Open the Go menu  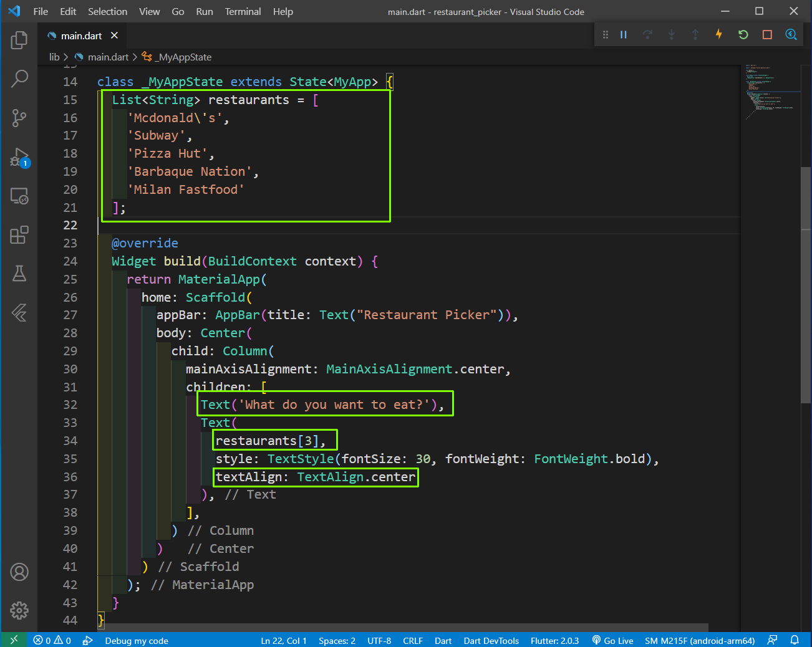(x=178, y=11)
